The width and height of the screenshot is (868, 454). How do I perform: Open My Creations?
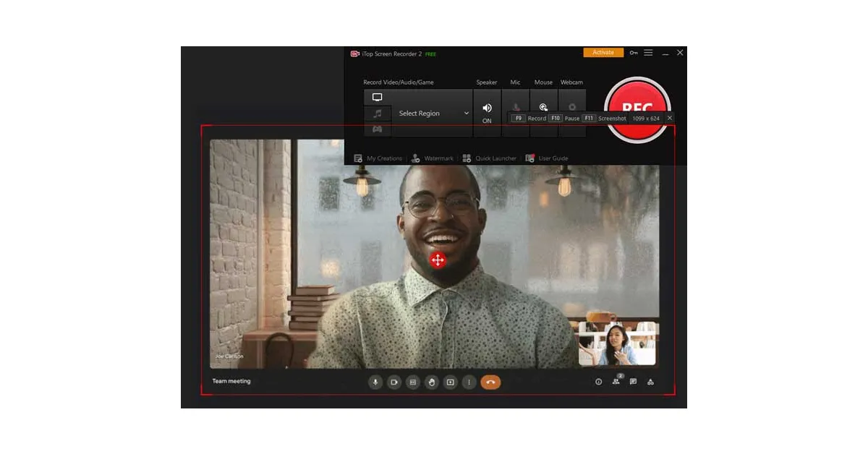378,158
